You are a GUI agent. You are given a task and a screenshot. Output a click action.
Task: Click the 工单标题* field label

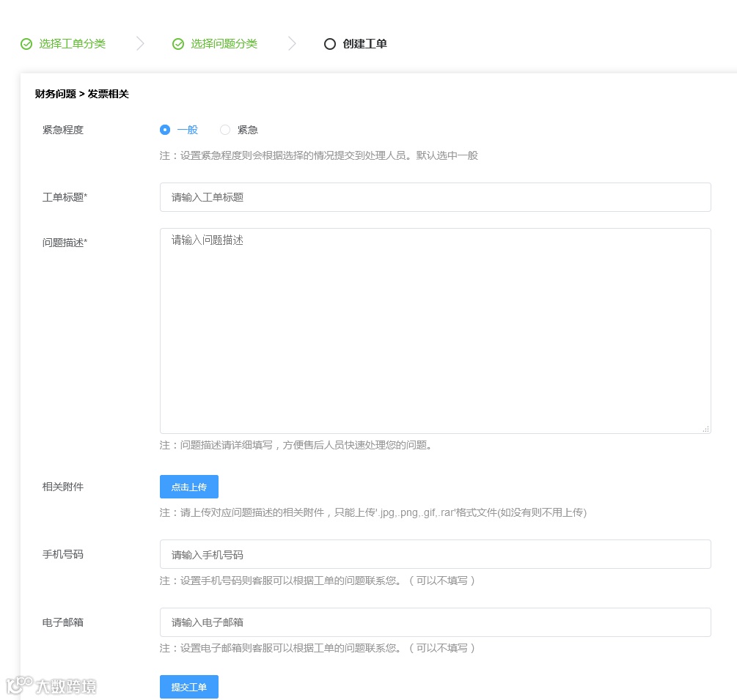(x=65, y=197)
